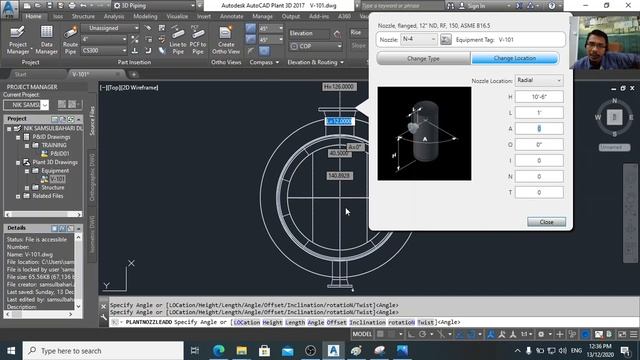This screenshot has width=640, height=360.
Task: Click the Top face of the ViewCube
Action: [x=614, y=117]
